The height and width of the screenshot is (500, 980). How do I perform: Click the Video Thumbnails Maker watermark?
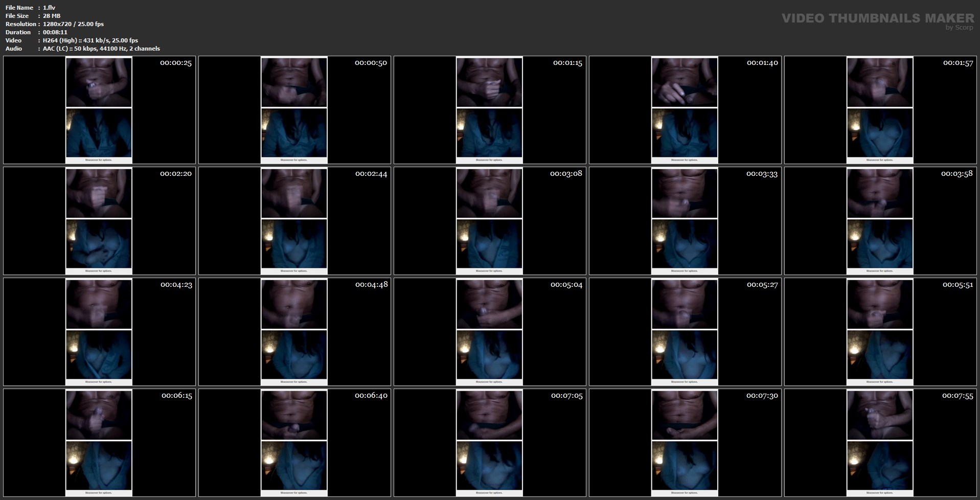point(877,18)
